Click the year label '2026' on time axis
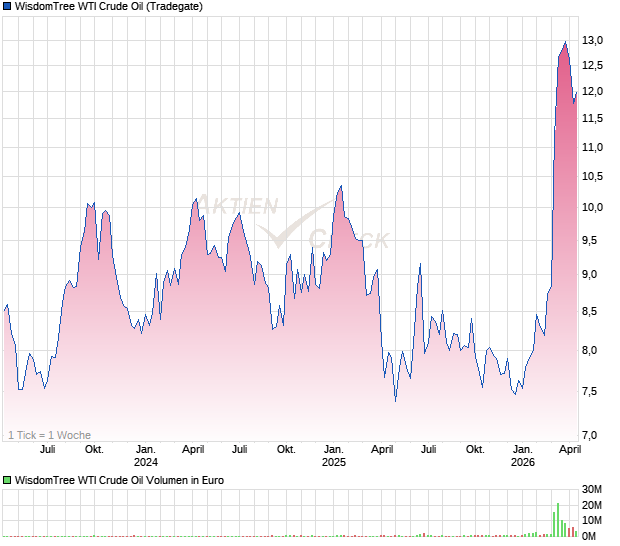Viewport: 620px width, 546px height. click(523, 462)
